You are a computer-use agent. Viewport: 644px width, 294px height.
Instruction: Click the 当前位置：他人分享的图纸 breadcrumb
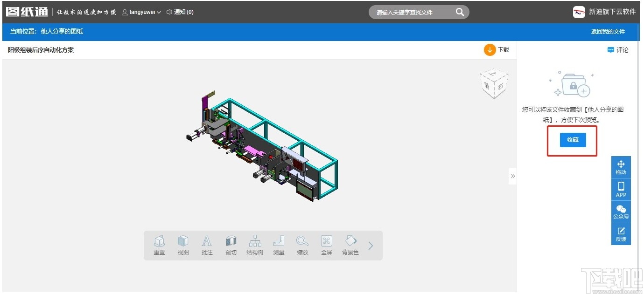47,32
